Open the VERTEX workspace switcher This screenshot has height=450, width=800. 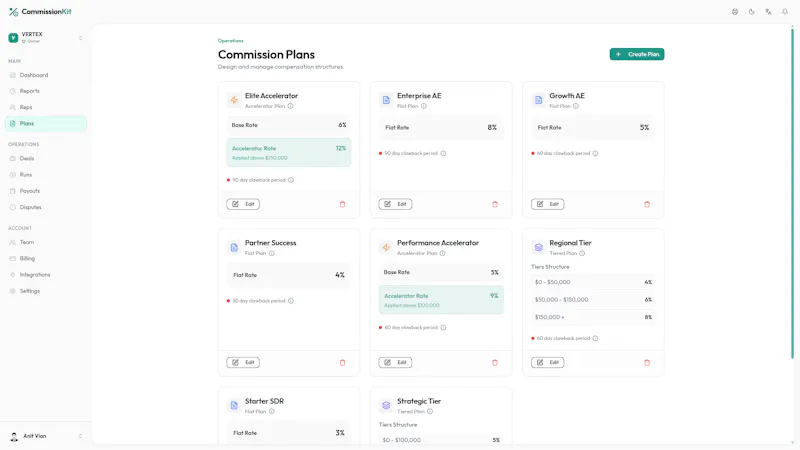click(45, 37)
